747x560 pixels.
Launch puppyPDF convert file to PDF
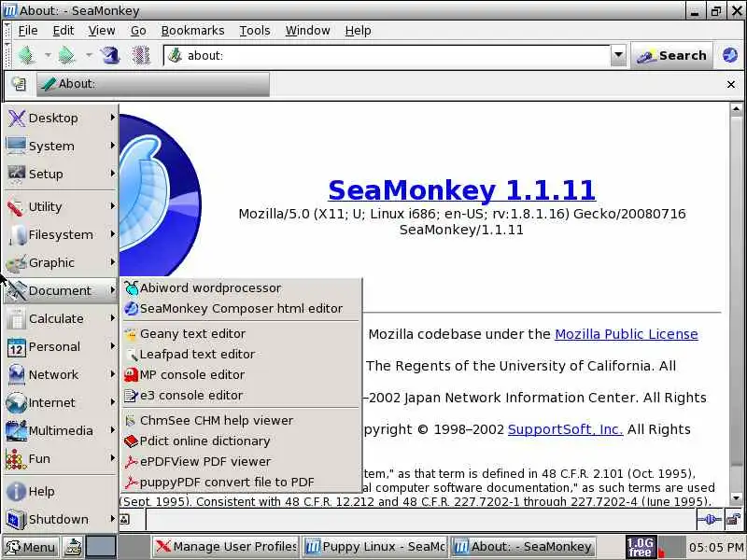pyautogui.click(x=242, y=482)
